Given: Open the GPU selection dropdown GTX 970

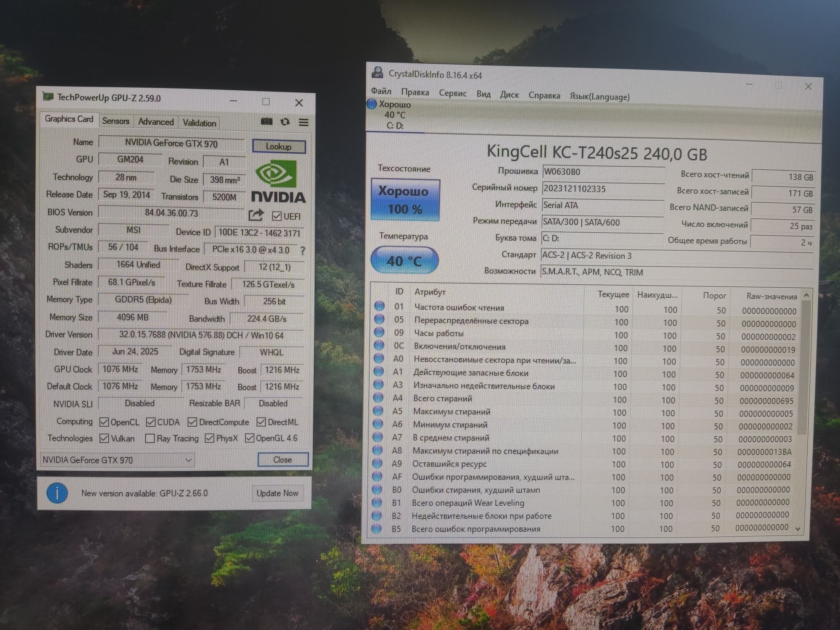Looking at the screenshot, I should pos(118,460).
